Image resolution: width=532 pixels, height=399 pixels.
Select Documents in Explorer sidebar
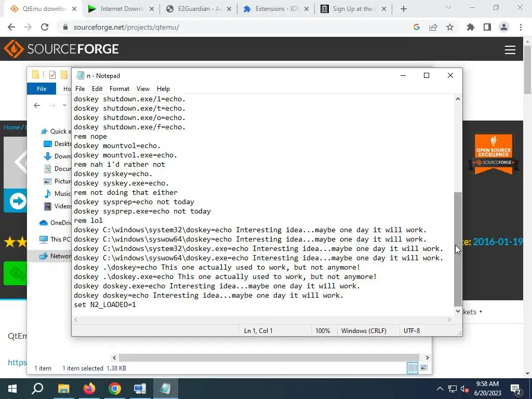click(58, 169)
